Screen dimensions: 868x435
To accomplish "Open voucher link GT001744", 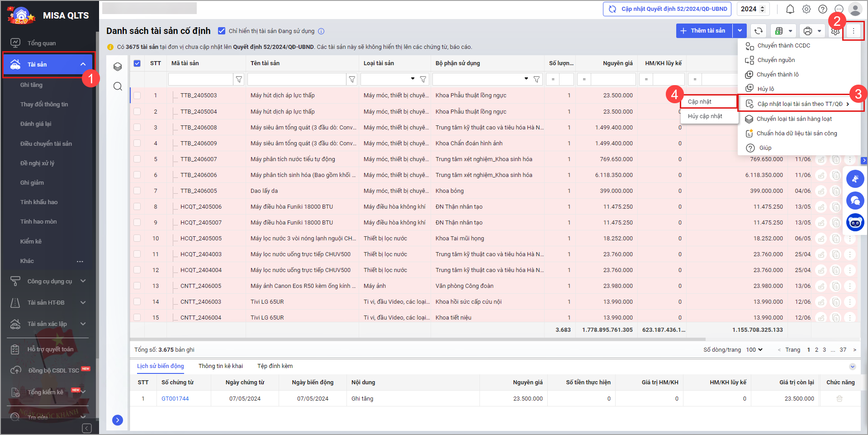I will (x=175, y=399).
